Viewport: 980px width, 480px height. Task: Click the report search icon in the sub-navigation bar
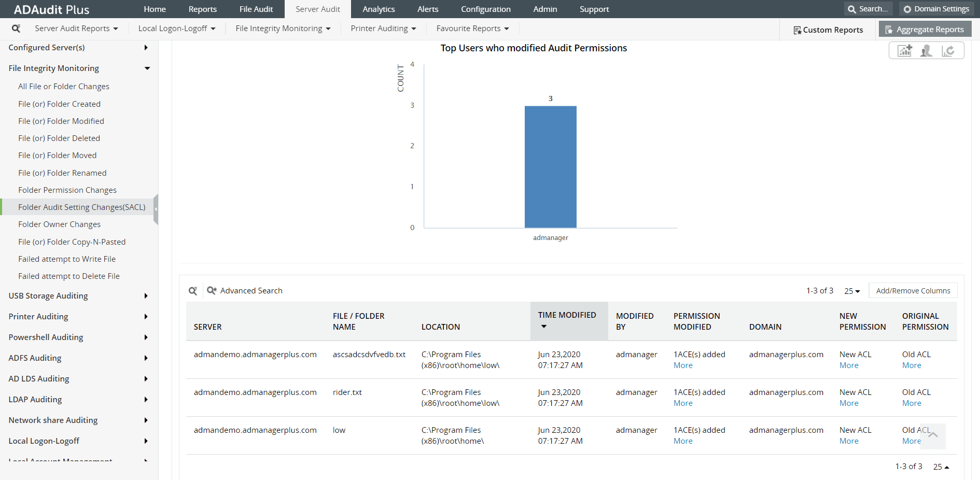[16, 29]
